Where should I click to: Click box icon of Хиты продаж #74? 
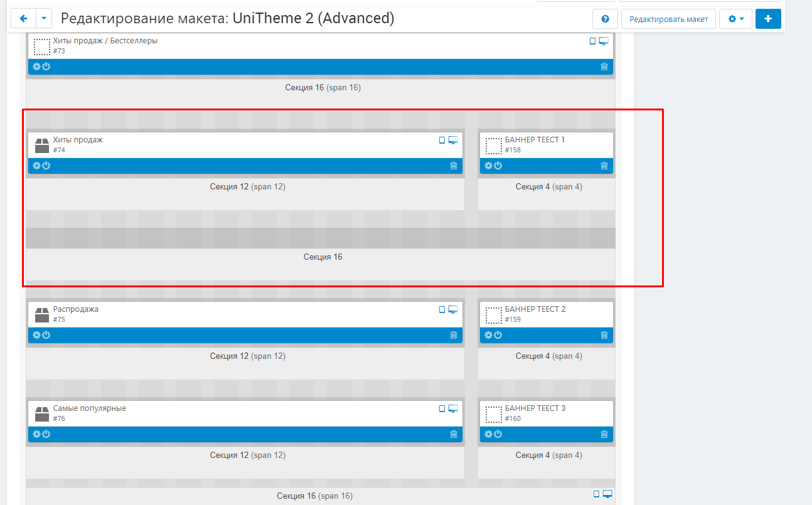tap(41, 146)
